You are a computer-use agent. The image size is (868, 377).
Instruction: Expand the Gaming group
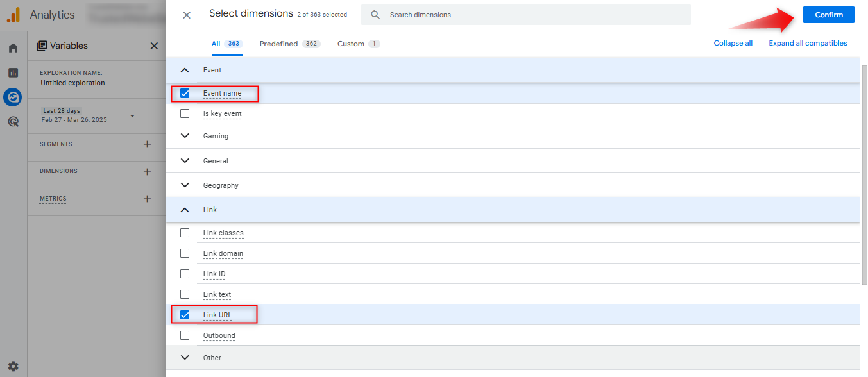tap(185, 136)
